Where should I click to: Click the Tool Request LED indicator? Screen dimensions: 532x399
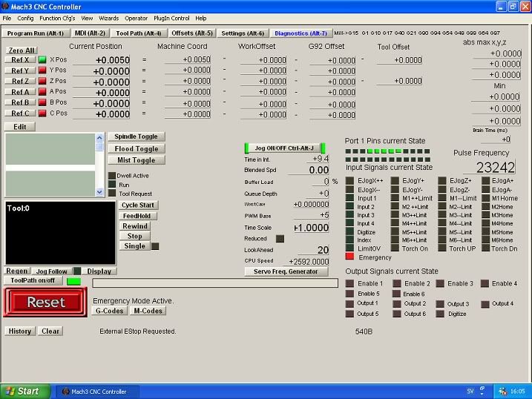[112, 194]
